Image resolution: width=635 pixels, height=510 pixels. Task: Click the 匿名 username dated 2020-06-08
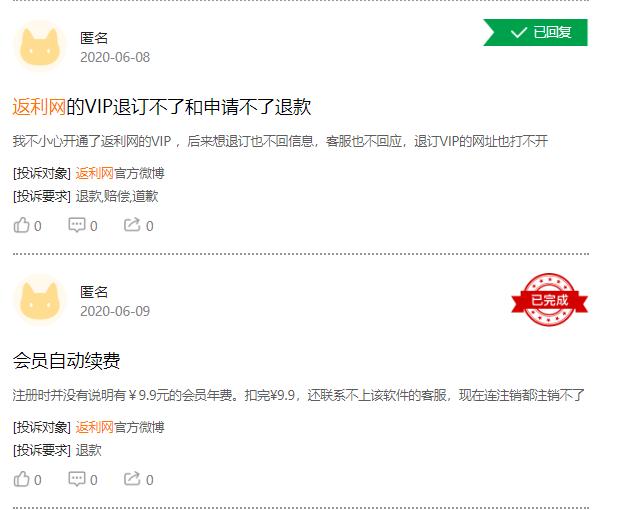tap(94, 38)
